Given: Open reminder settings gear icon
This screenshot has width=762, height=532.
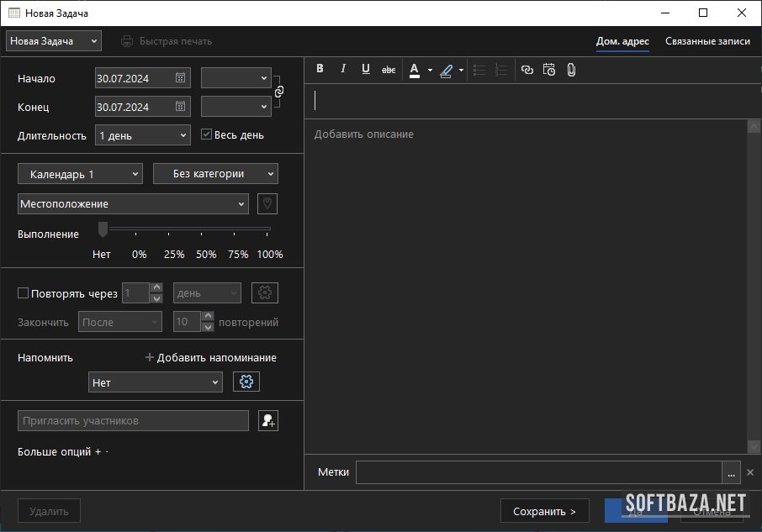Looking at the screenshot, I should [x=246, y=382].
